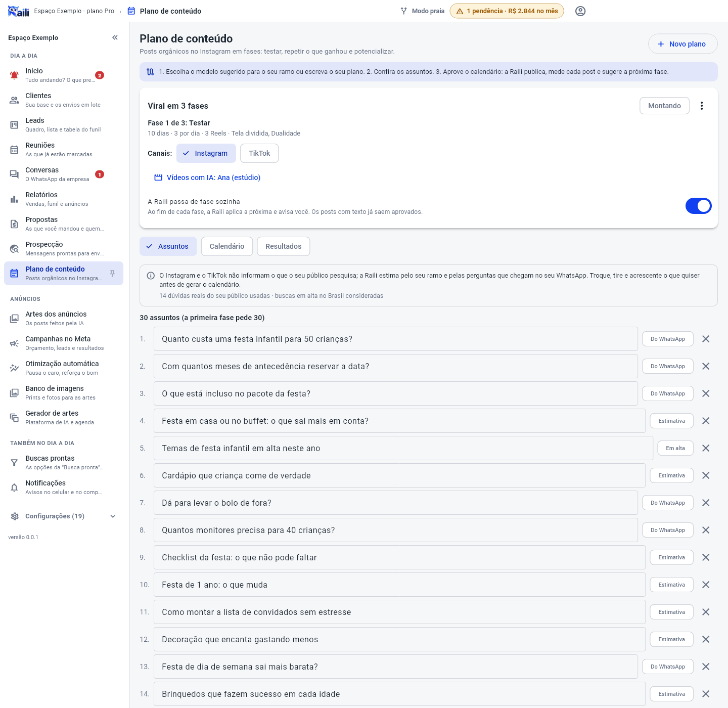The width and height of the screenshot is (728, 708).
Task: Remove topic 'Checklist da festa'
Action: (706, 557)
